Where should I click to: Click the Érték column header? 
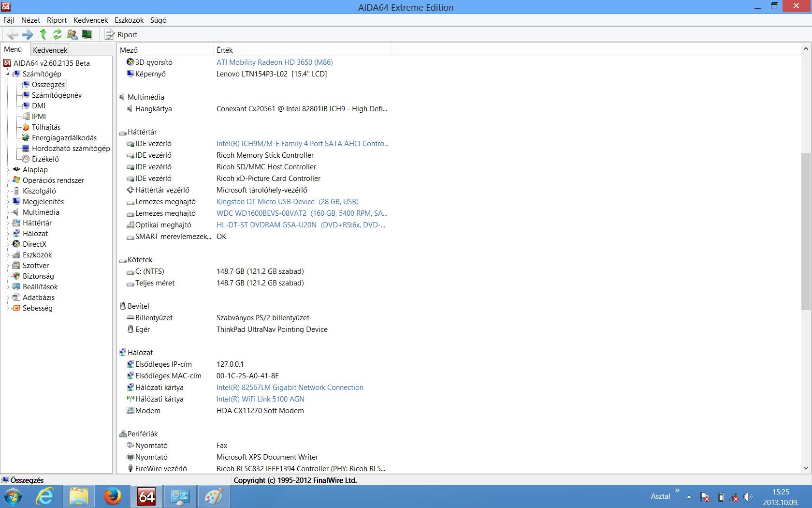click(302, 50)
